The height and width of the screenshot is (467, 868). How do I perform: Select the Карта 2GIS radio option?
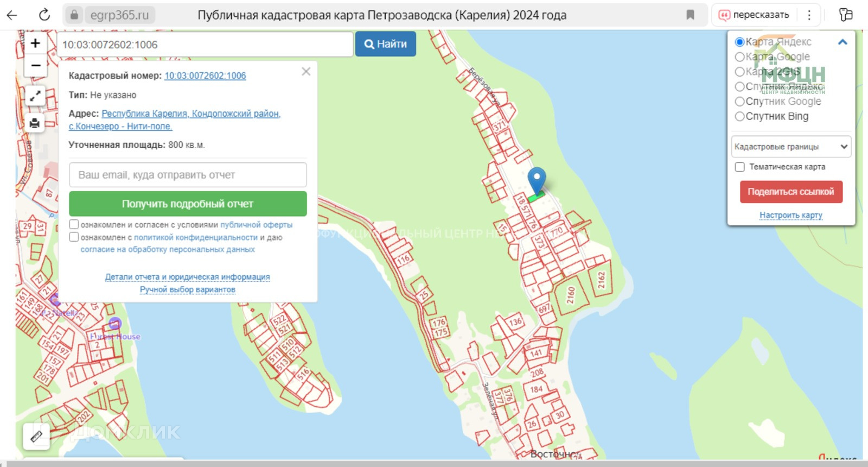pos(739,72)
